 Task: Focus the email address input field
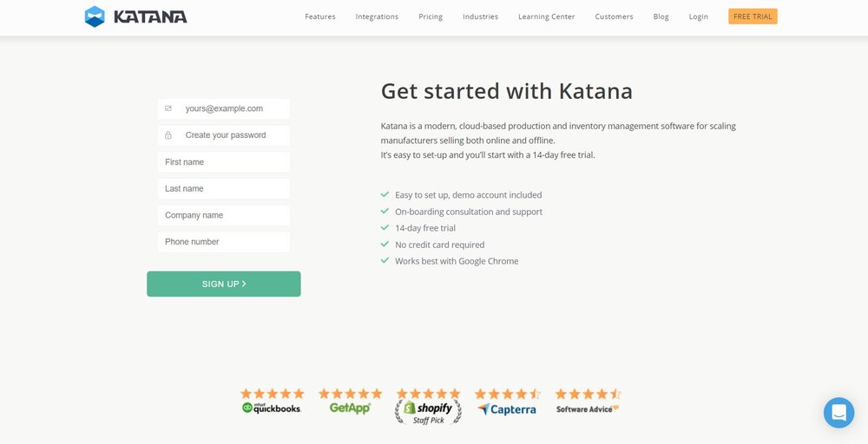tap(224, 109)
